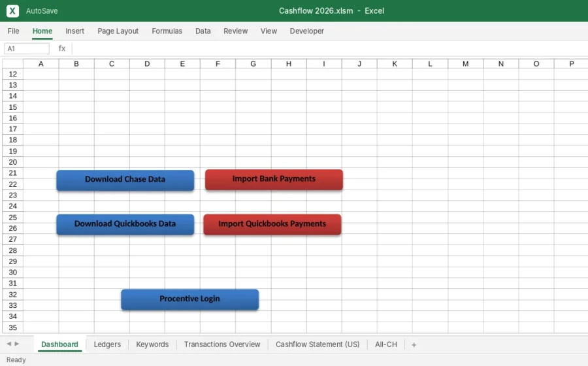Click the previous sheet navigation arrow
The image size is (588, 366).
pyautogui.click(x=9, y=344)
